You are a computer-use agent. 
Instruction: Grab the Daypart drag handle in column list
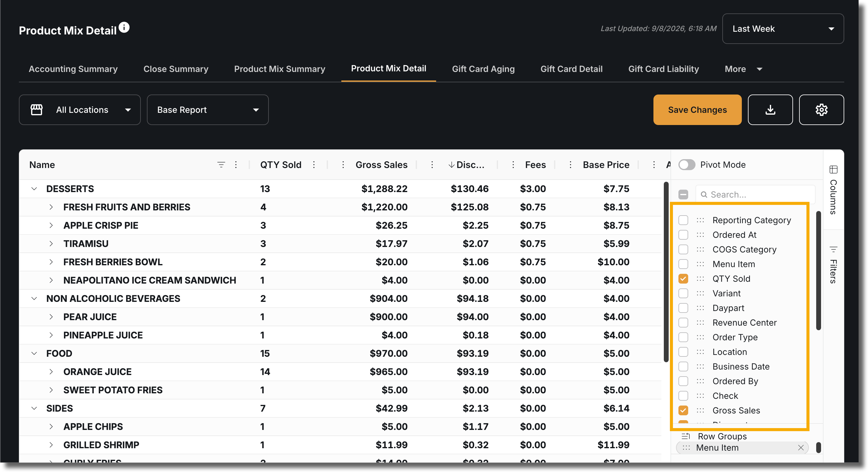click(700, 308)
